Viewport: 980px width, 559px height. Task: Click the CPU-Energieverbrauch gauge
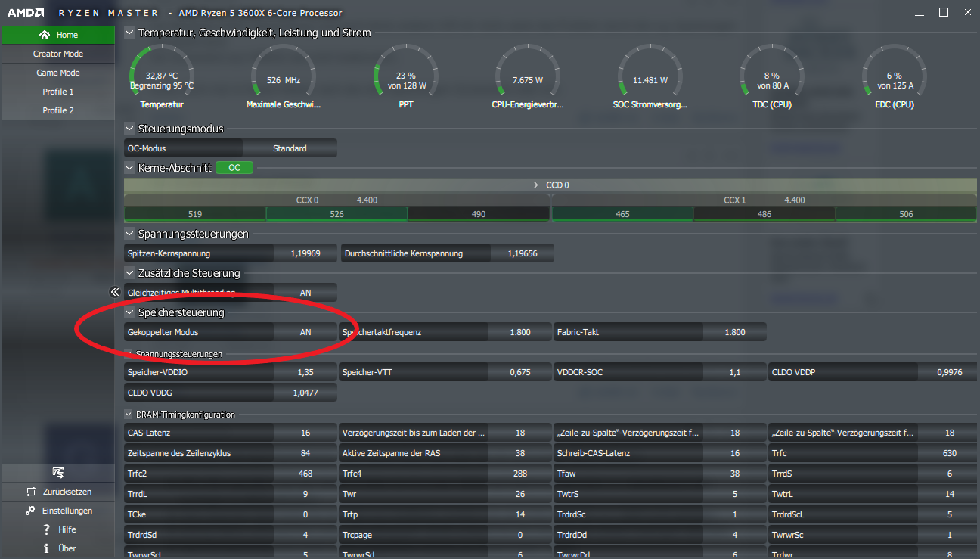point(528,76)
